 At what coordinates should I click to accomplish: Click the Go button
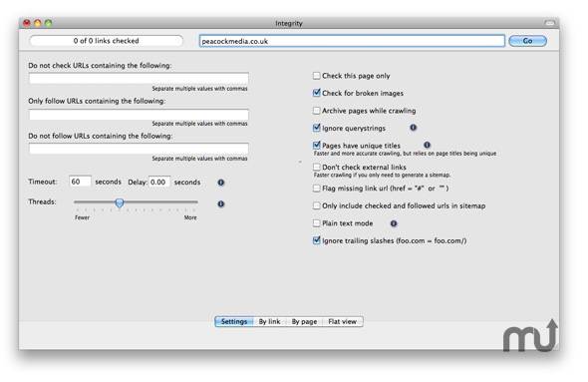click(x=527, y=41)
